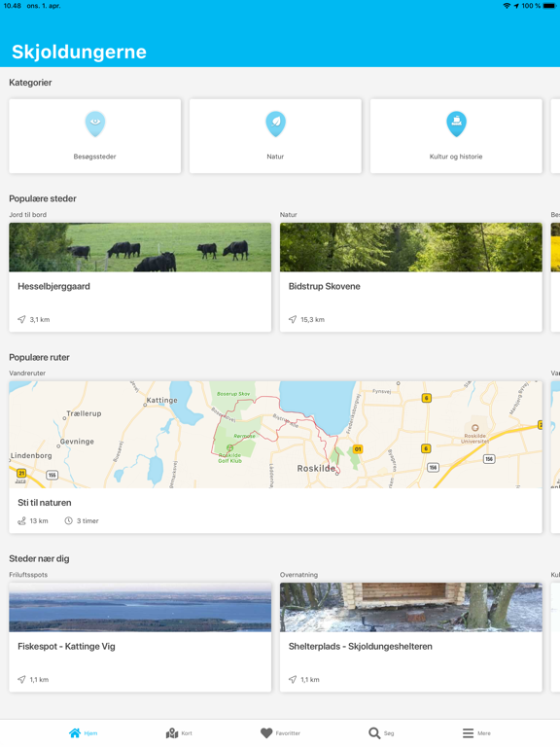Click the Friluftsspots label
560x747 pixels.
pos(28,575)
